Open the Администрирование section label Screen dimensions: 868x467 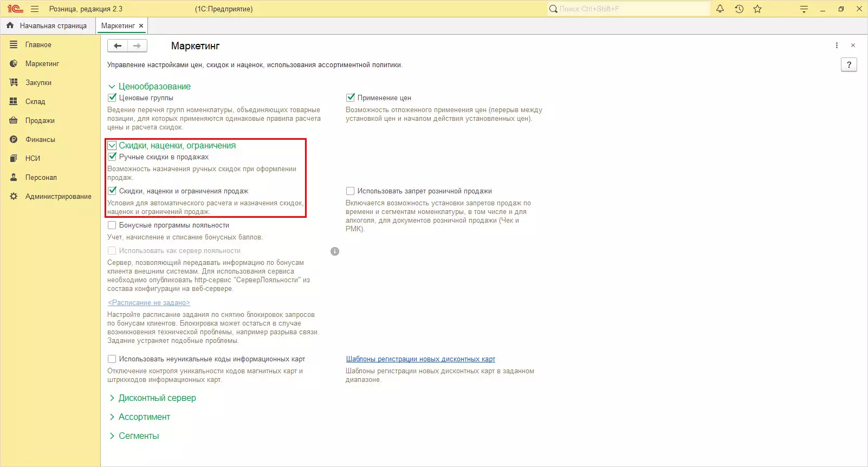click(x=59, y=197)
